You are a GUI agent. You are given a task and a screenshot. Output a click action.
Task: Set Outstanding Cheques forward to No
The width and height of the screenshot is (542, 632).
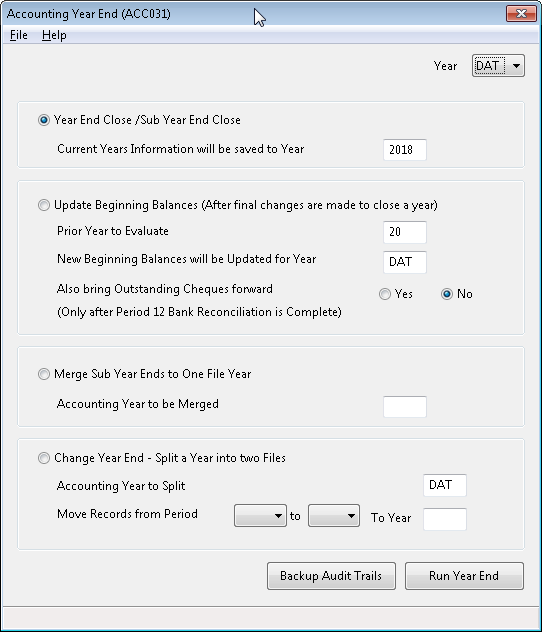point(446,294)
